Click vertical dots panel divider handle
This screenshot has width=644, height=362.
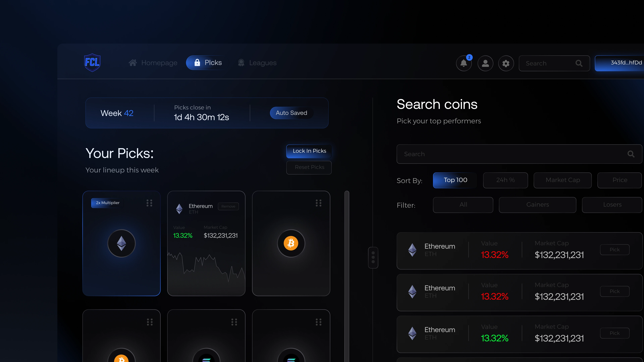pyautogui.click(x=373, y=258)
